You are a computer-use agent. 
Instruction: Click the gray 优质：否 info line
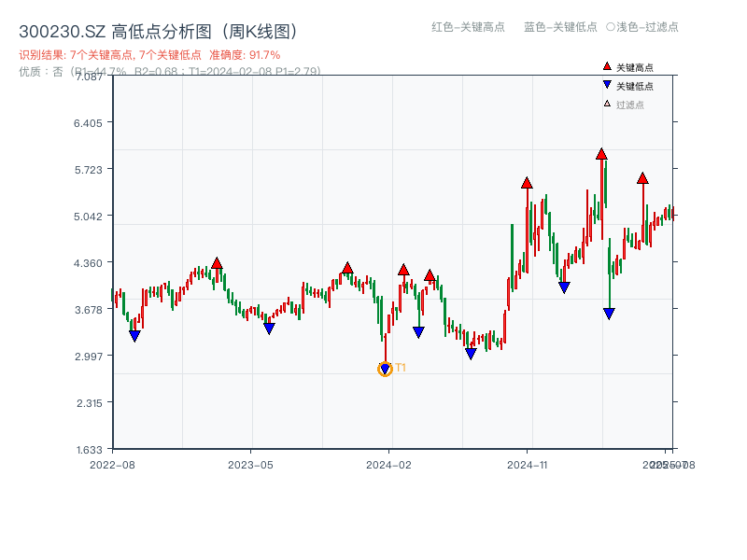pos(170,72)
